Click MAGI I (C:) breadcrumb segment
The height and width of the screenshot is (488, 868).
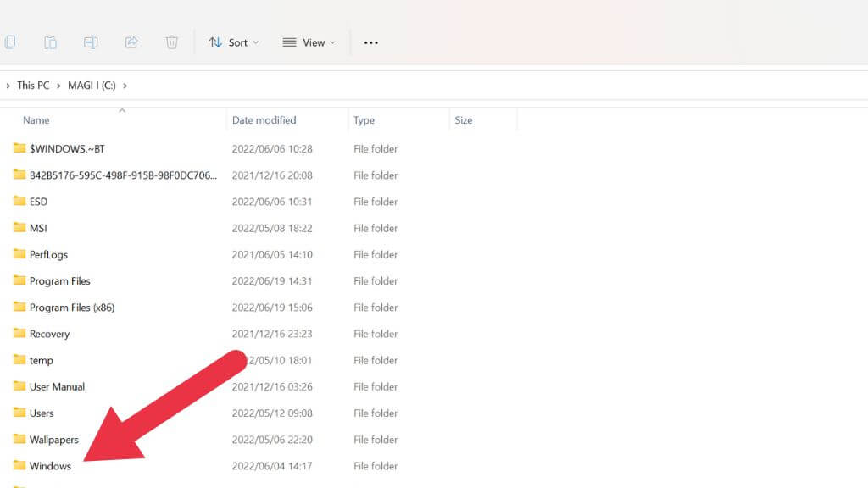(92, 86)
